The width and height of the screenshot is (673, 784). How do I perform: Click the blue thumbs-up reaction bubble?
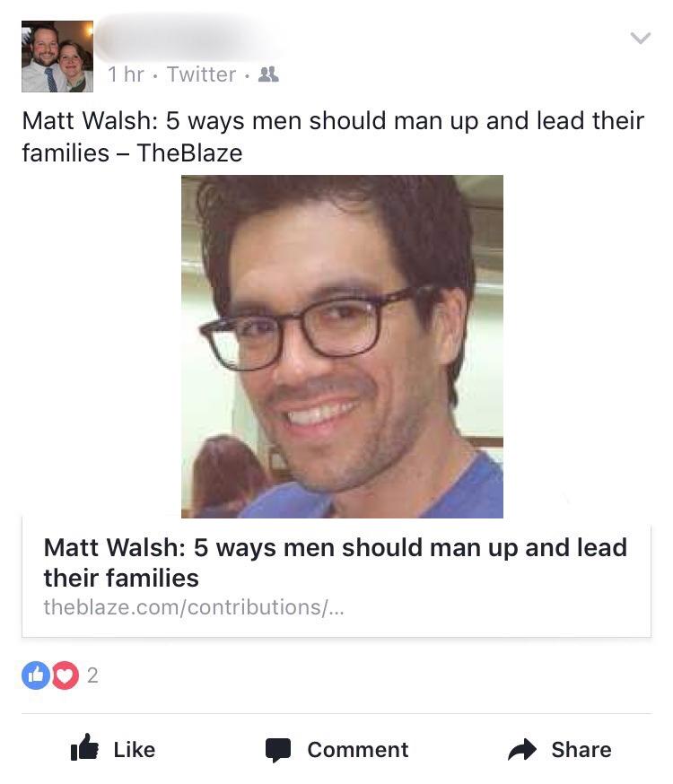click(x=35, y=675)
